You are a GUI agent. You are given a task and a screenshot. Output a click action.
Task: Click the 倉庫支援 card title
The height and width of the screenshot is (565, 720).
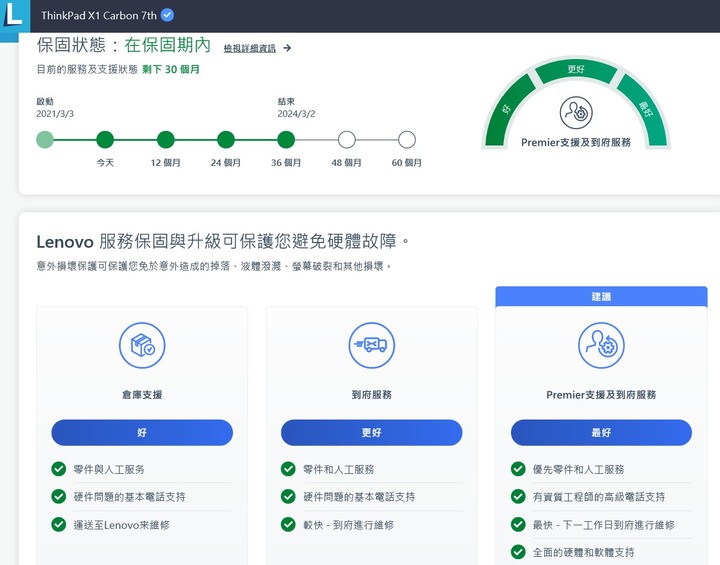(142, 395)
